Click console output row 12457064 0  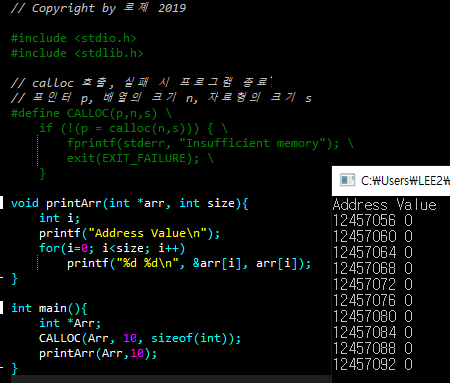[373, 252]
